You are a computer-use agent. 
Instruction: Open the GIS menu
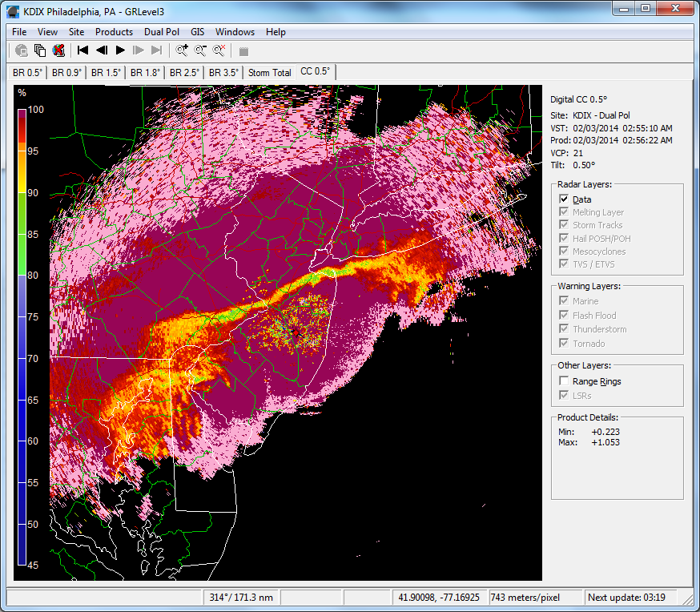click(197, 32)
